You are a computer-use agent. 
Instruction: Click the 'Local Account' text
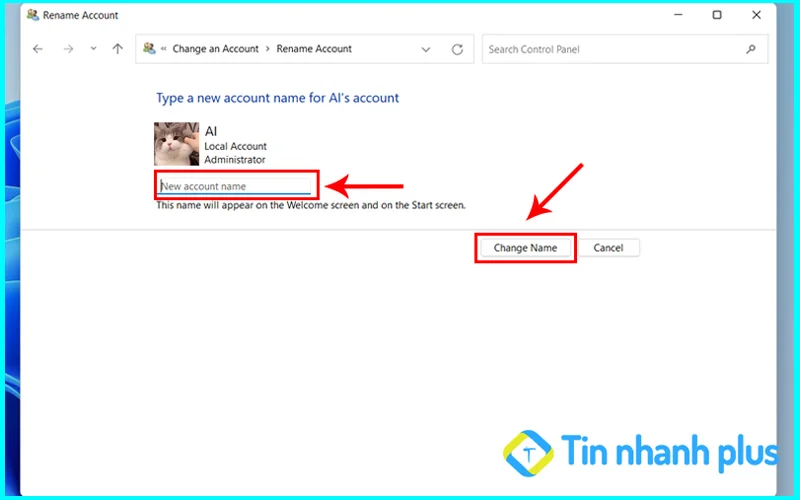(235, 146)
